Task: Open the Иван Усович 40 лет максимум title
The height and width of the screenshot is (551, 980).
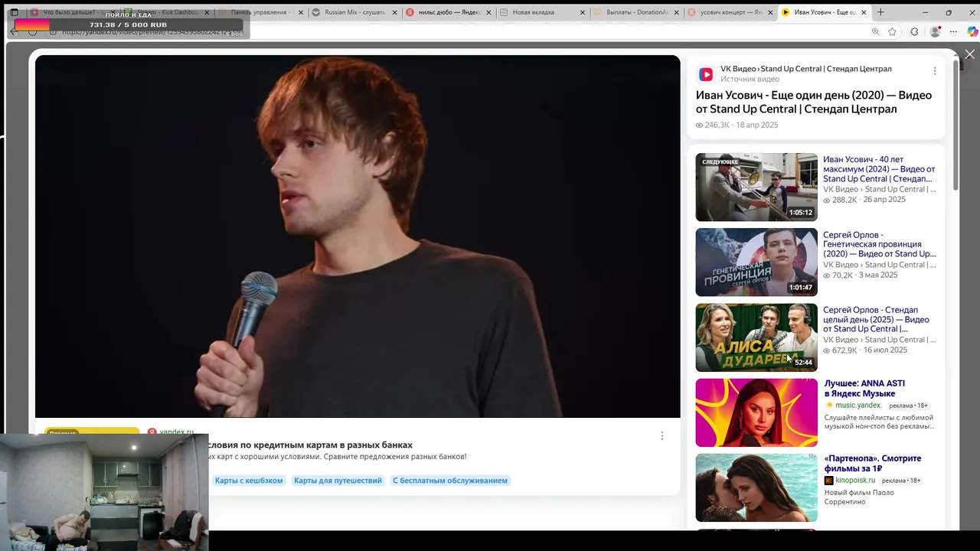Action: click(x=879, y=169)
